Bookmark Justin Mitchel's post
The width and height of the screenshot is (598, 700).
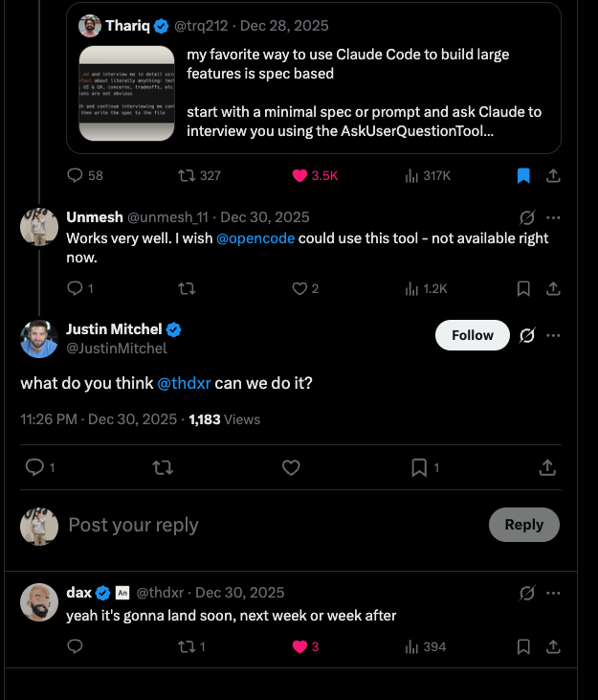pos(419,467)
